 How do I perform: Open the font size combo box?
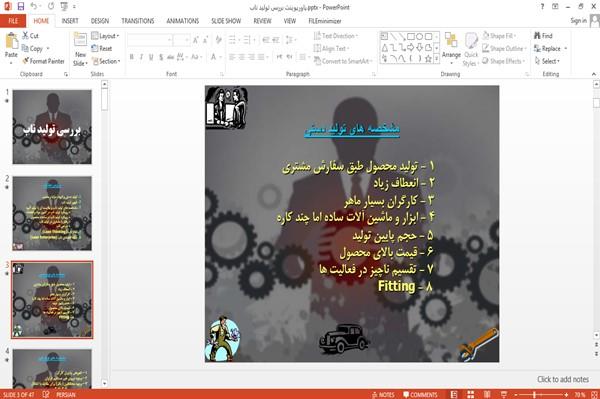pyautogui.click(x=181, y=40)
